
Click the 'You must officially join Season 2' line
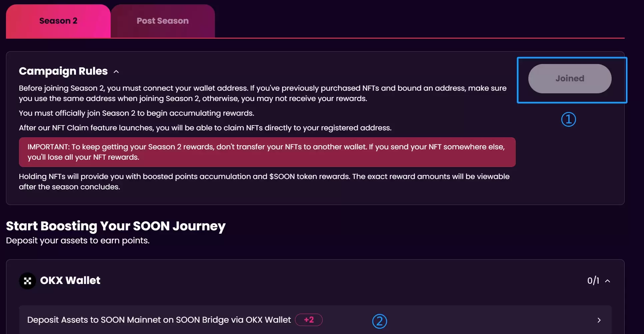tap(136, 113)
